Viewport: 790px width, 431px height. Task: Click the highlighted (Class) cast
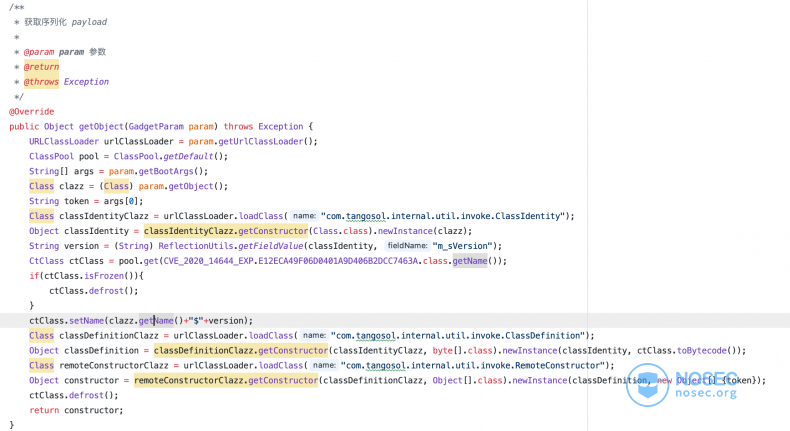pyautogui.click(x=116, y=187)
